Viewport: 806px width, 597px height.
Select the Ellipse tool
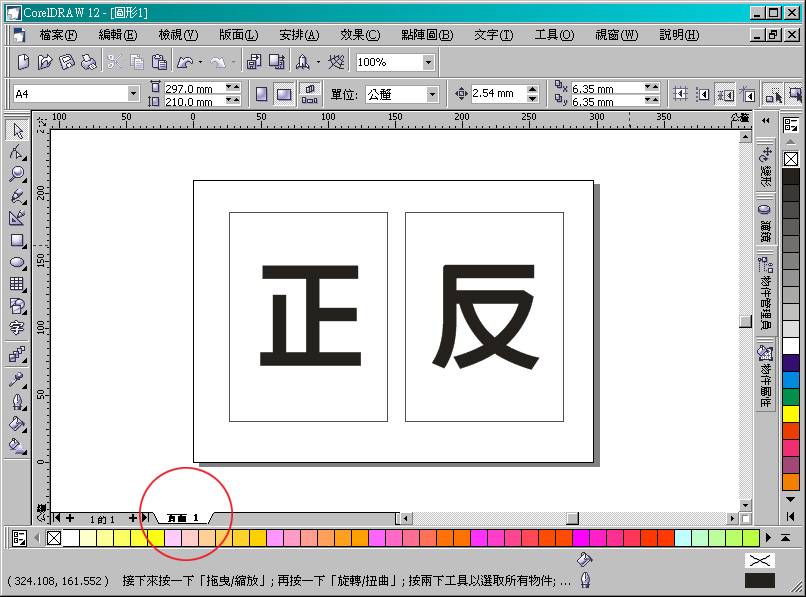pyautogui.click(x=17, y=263)
